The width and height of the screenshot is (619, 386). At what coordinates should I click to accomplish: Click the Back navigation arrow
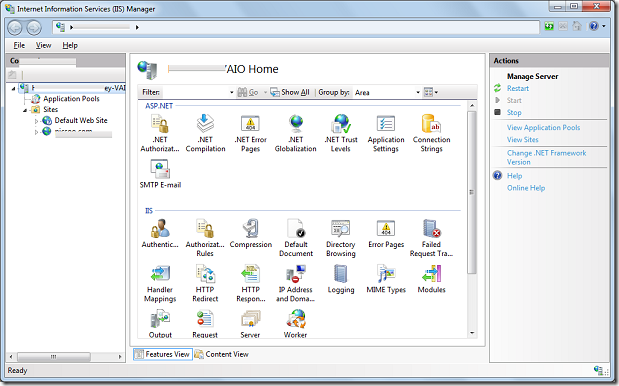15,28
